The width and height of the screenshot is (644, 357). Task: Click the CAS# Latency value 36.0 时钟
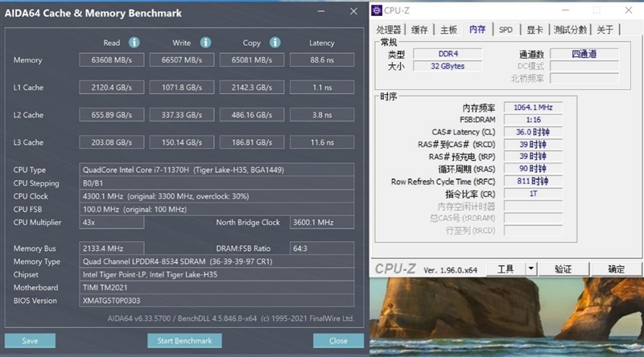coord(533,132)
